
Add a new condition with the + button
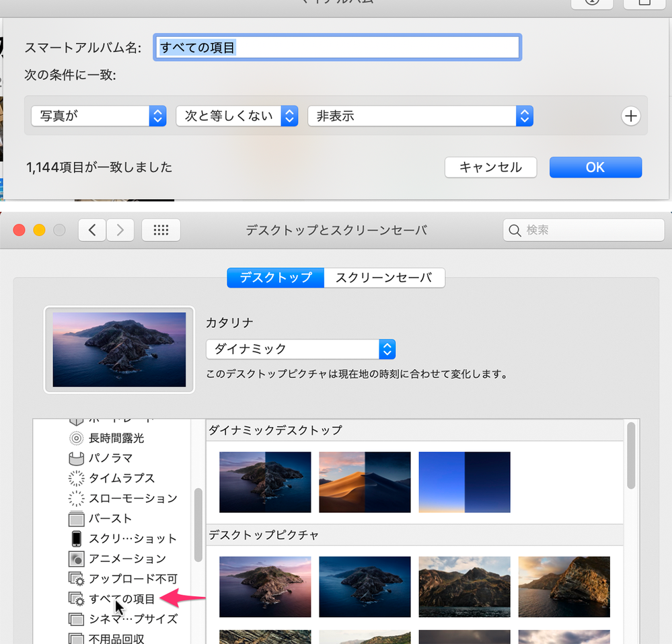(x=630, y=116)
